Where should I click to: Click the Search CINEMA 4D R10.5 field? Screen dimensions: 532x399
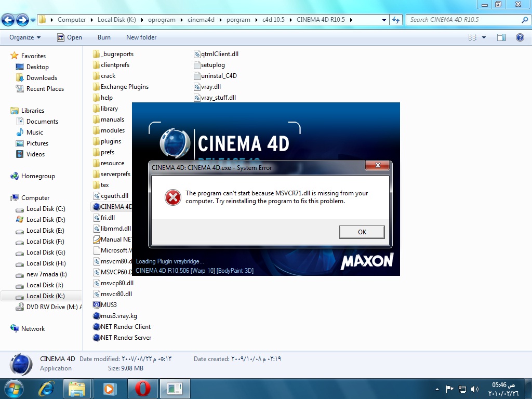pos(468,20)
